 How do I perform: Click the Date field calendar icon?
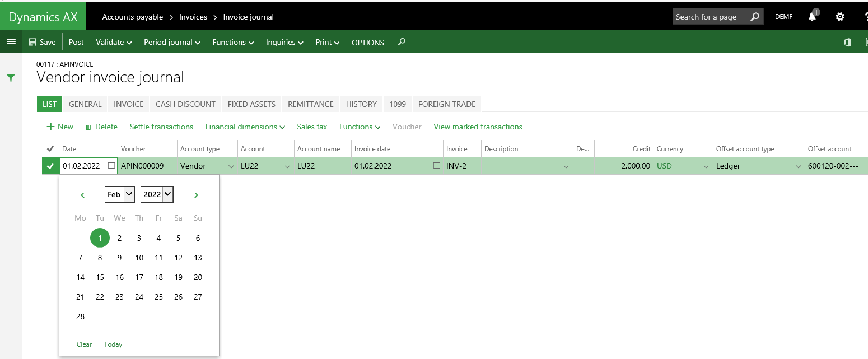click(111, 166)
